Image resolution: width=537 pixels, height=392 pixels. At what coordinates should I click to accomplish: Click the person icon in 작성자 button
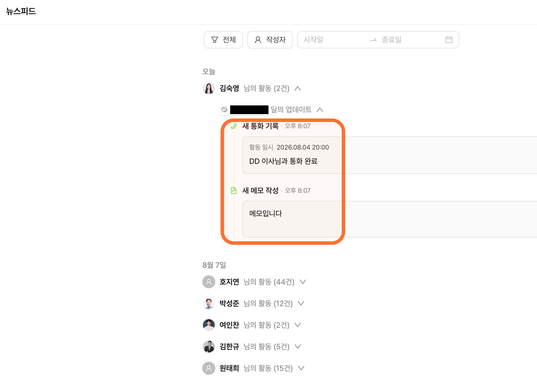[258, 40]
